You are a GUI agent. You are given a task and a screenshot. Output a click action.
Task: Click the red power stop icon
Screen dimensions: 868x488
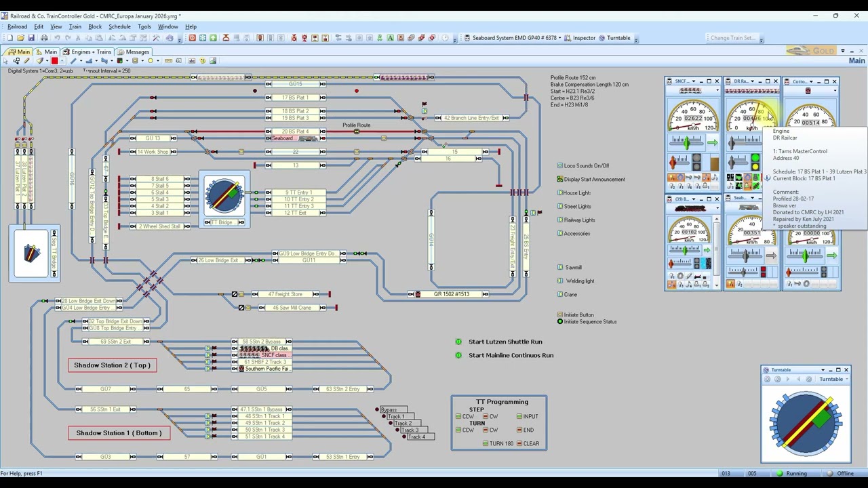click(192, 38)
